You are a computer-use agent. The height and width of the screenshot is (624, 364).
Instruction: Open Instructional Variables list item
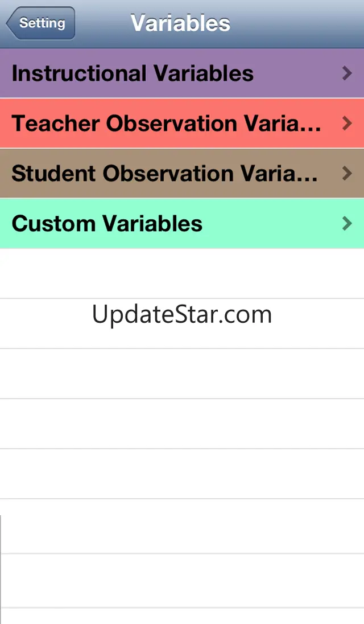133,73
